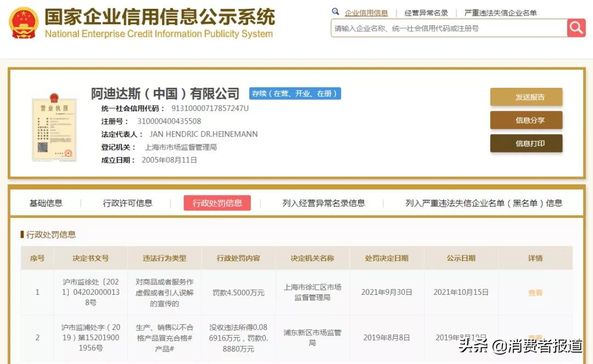The height and width of the screenshot is (364, 593).
Task: Open the 行政处罚信息 tab
Action: pyautogui.click(x=217, y=203)
